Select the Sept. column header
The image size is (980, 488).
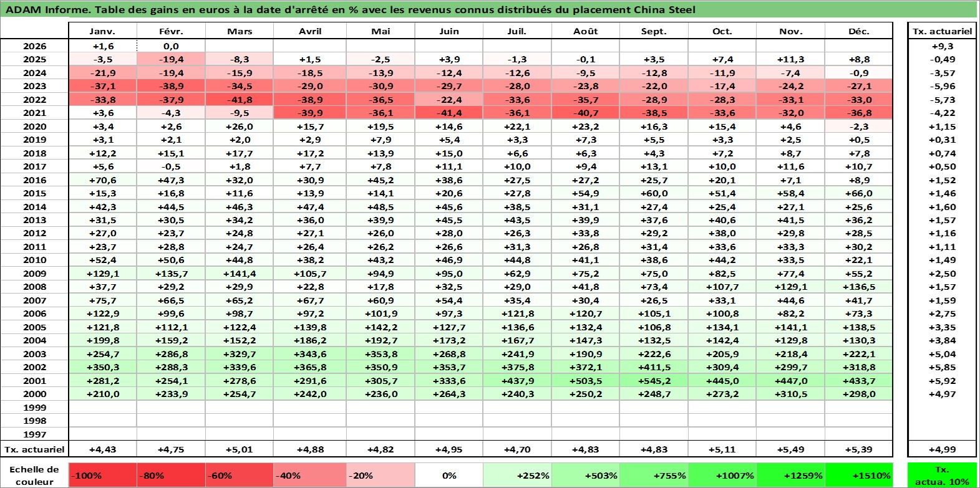654,31
